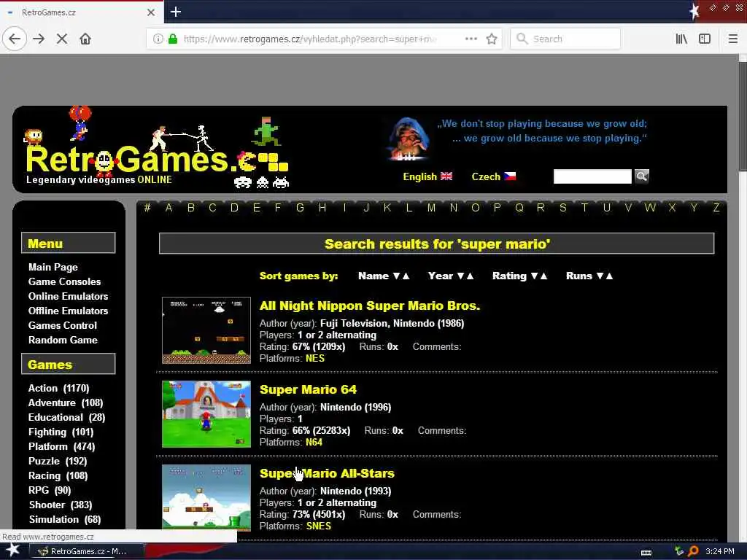
Task: Click the RetroGames site search field
Action: (592, 176)
